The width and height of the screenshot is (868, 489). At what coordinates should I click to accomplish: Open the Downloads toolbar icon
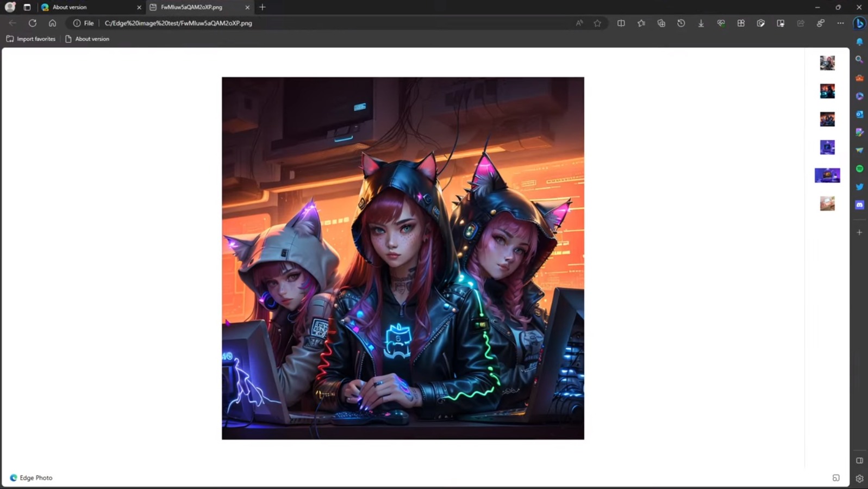[x=701, y=23]
